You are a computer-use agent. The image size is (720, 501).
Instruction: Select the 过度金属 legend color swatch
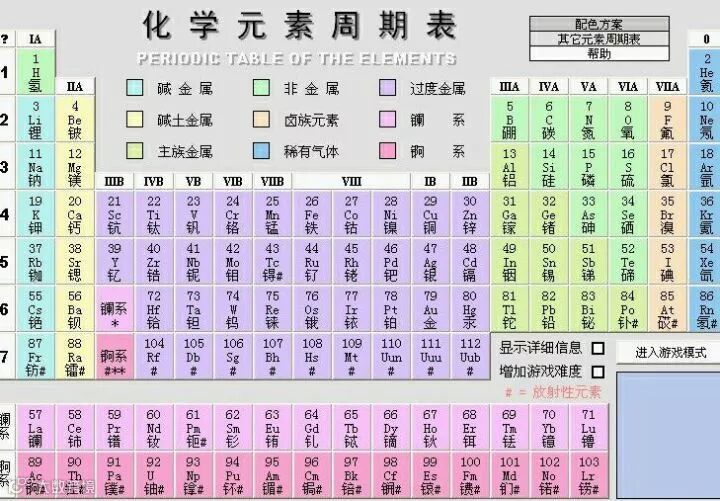click(x=388, y=88)
